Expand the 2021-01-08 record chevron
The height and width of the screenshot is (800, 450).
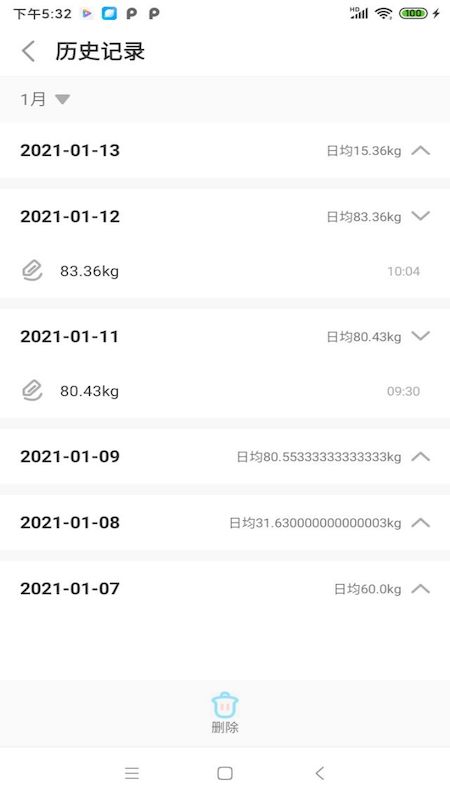pos(421,522)
